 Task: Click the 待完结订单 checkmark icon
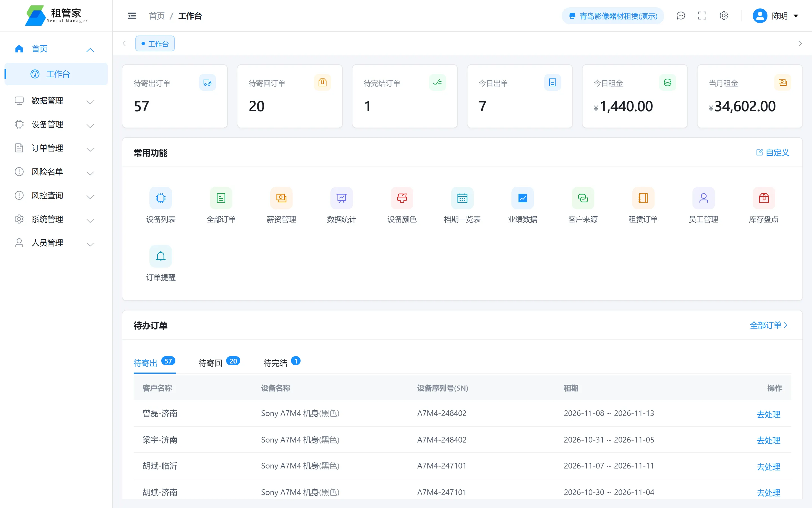click(x=437, y=83)
